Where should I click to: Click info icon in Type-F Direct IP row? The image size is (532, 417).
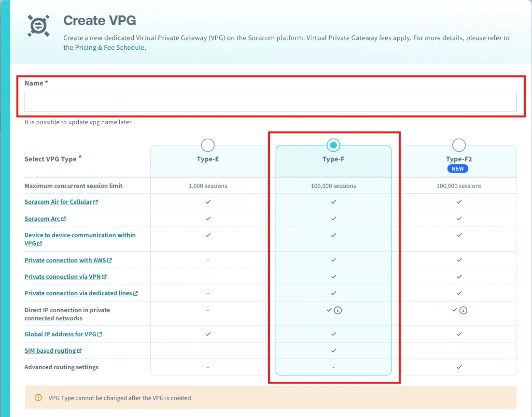[337, 310]
